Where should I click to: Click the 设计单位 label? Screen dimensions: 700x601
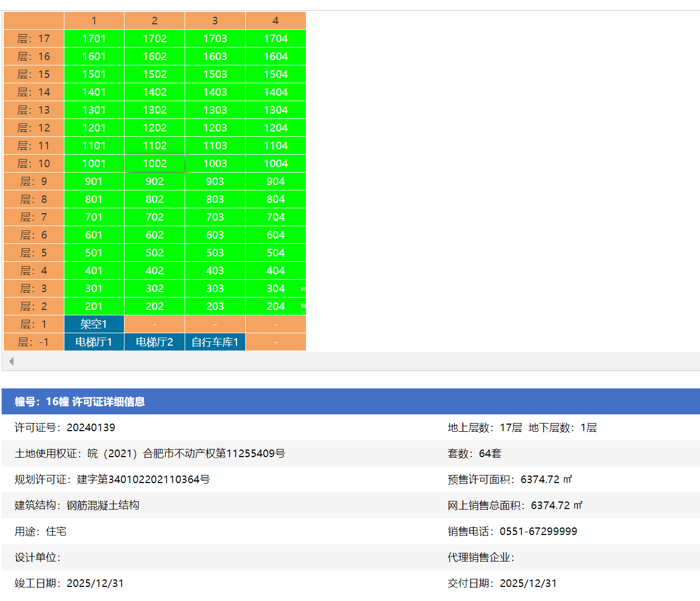tap(38, 557)
